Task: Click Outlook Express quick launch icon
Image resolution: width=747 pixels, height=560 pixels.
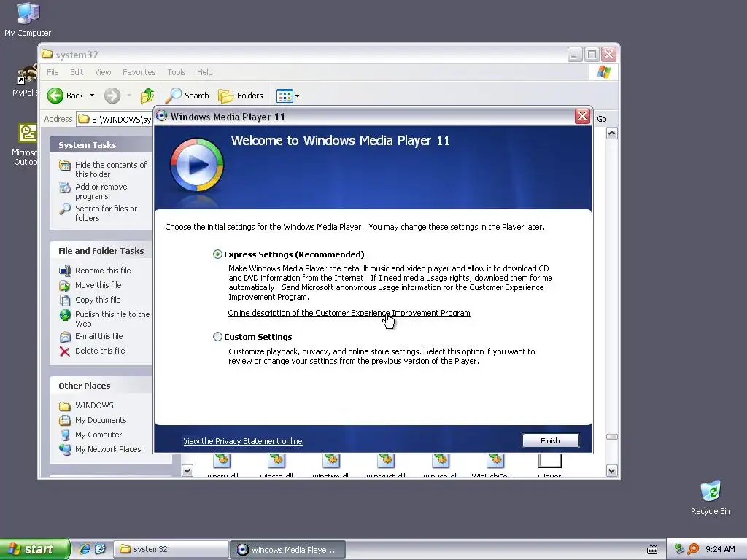Action: tap(100, 549)
